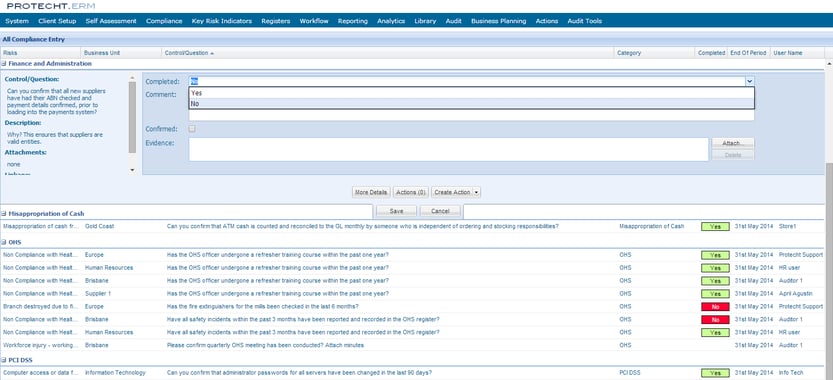Open the Audit Tools menu
Image resolution: width=833 pixels, height=380 pixels.
584,21
